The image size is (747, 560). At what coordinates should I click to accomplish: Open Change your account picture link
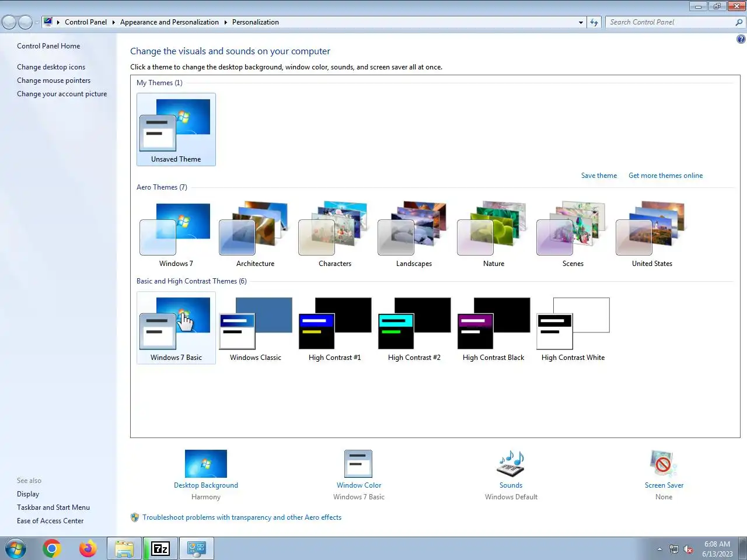[62, 94]
